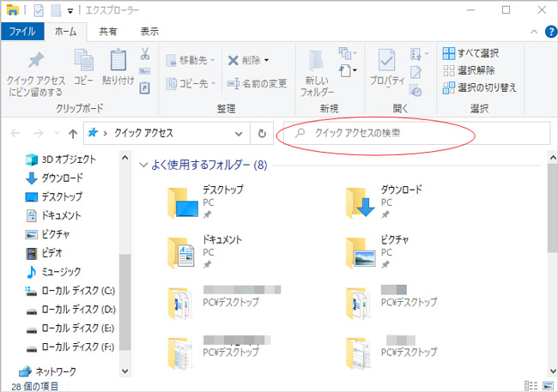Image resolution: width=558 pixels, height=392 pixels.
Task: Click Rename (名前の変更) button
Action: (257, 83)
